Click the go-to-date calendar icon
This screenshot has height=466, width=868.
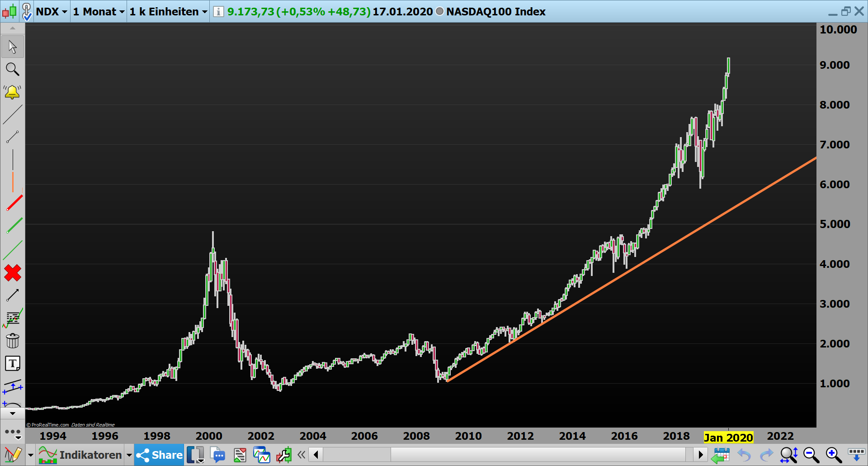click(722, 455)
